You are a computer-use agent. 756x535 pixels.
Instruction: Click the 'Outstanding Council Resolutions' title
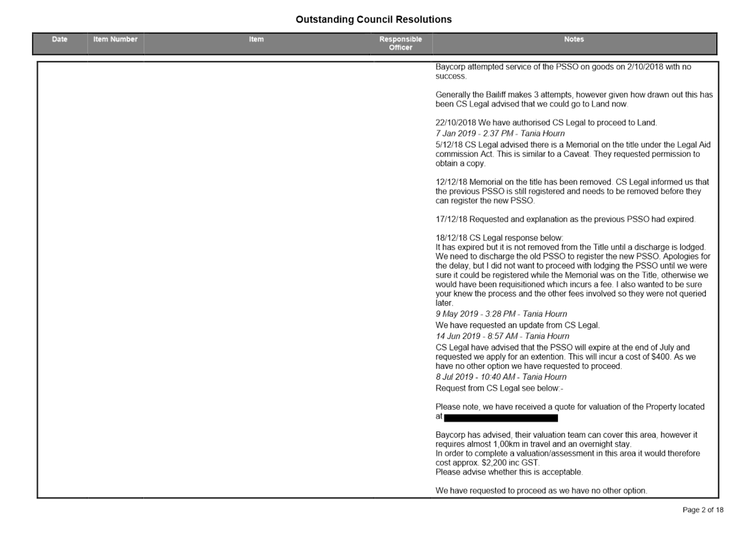pos(373,20)
